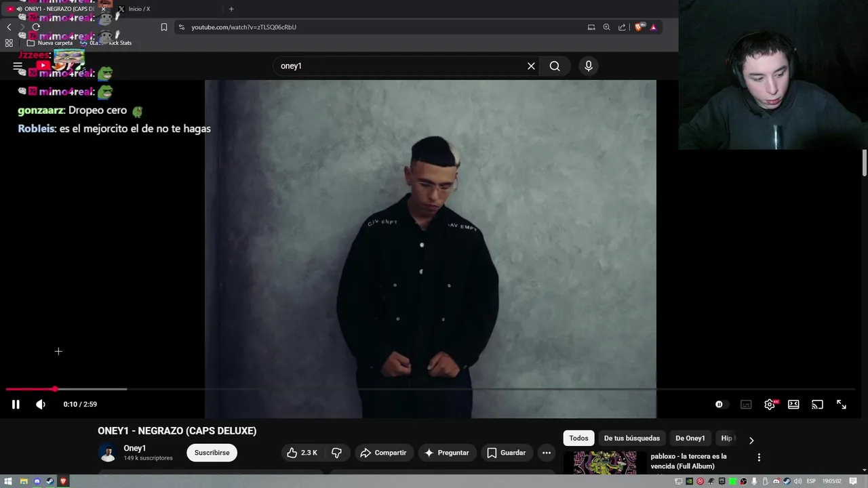Open Brave Shields lion icon

(x=639, y=27)
